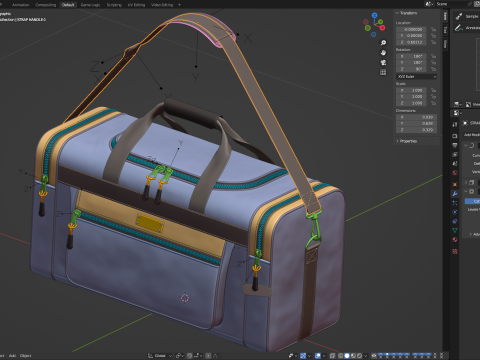Open the overlays options dropdown
Viewport: 480px width, 360px height.
(x=324, y=356)
